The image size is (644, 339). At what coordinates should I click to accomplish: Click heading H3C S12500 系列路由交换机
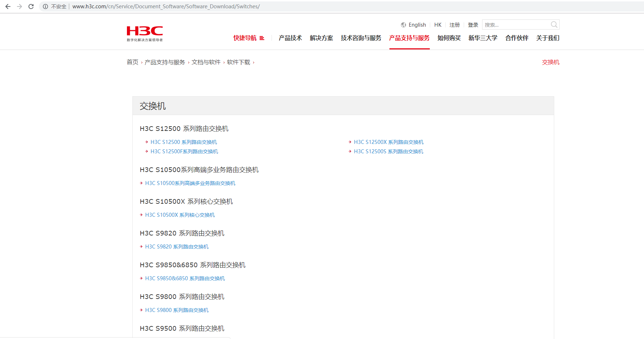click(x=184, y=129)
